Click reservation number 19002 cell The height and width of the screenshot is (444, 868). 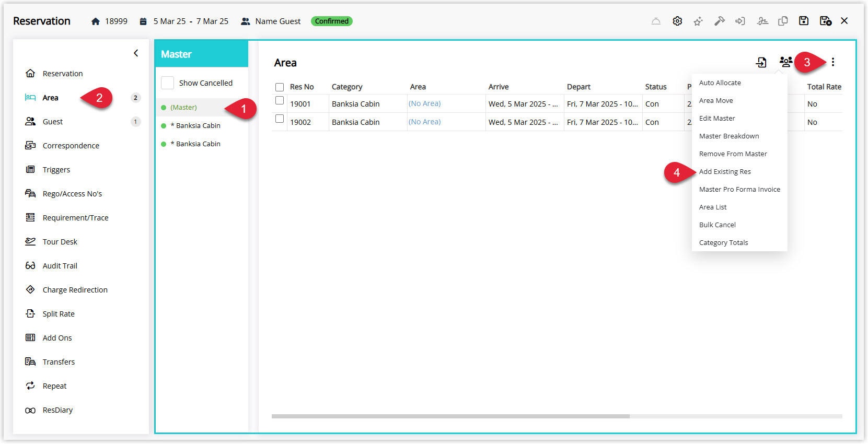click(300, 122)
